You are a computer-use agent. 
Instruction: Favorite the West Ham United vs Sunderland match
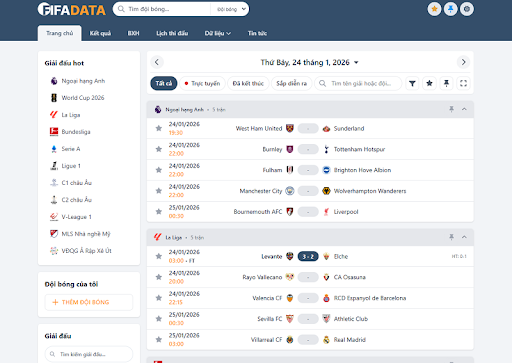159,128
